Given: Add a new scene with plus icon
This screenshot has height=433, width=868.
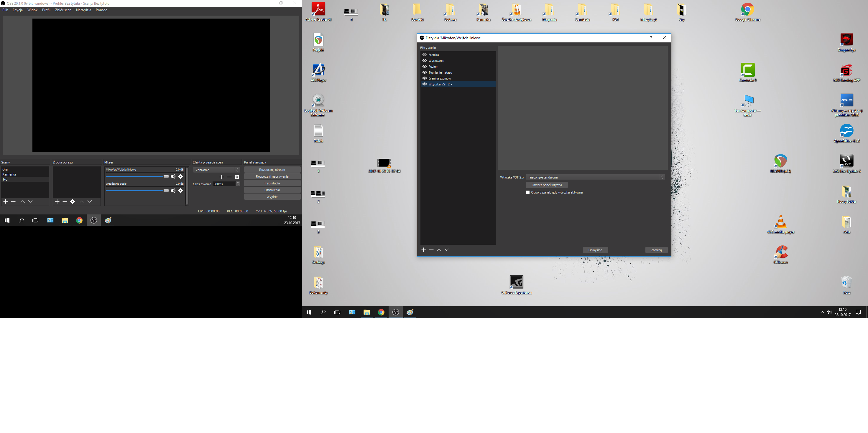Looking at the screenshot, I should pyautogui.click(x=5, y=201).
